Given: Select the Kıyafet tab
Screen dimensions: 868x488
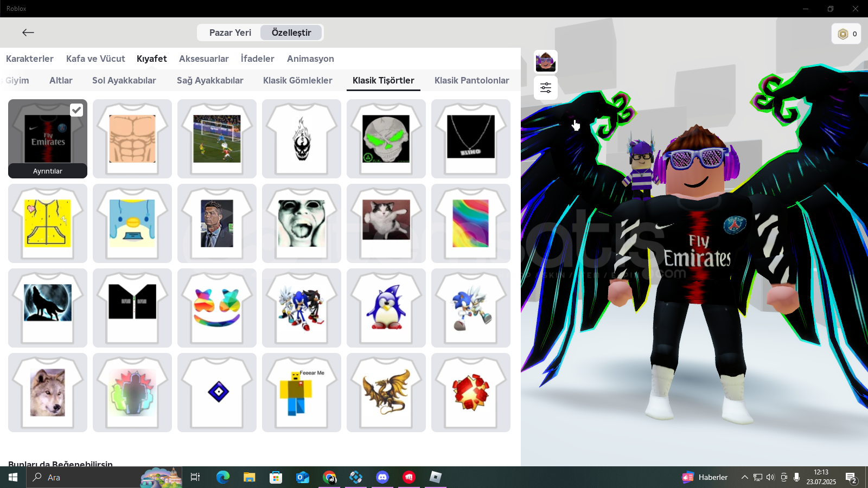Looking at the screenshot, I should point(152,59).
